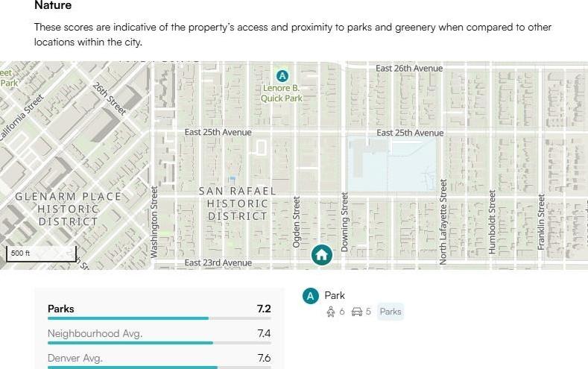Click the home marker on the map

(x=322, y=255)
